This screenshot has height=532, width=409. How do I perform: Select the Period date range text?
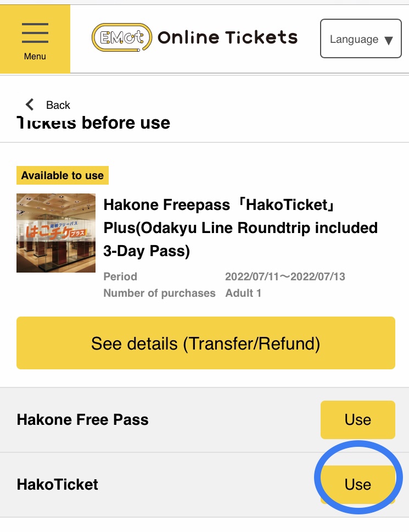(x=285, y=276)
